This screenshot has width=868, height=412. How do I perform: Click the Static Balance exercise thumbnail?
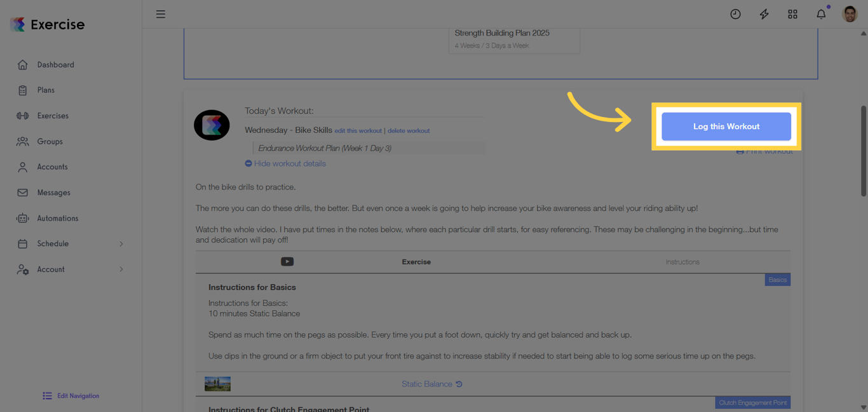217,383
